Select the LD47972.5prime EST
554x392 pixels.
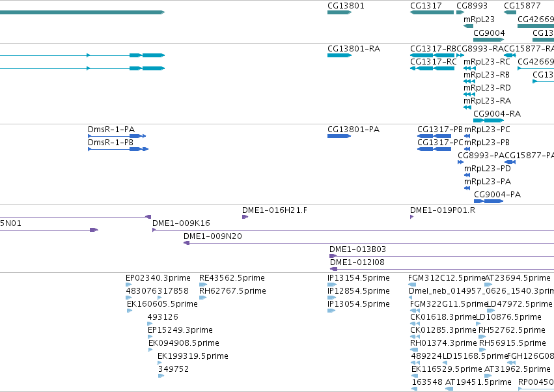pyautogui.click(x=491, y=311)
